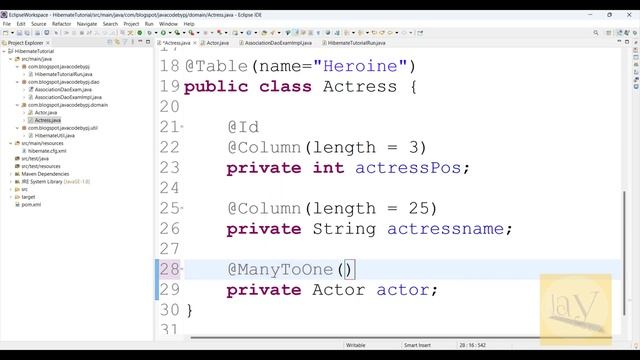Image resolution: width=640 pixels, height=360 pixels.
Task: Open the Navigate menu
Action: point(87,24)
